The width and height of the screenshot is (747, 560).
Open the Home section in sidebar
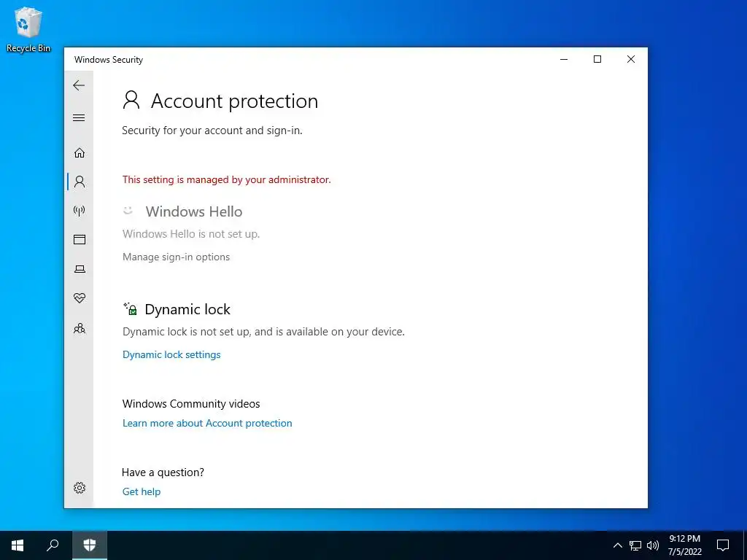click(x=80, y=153)
